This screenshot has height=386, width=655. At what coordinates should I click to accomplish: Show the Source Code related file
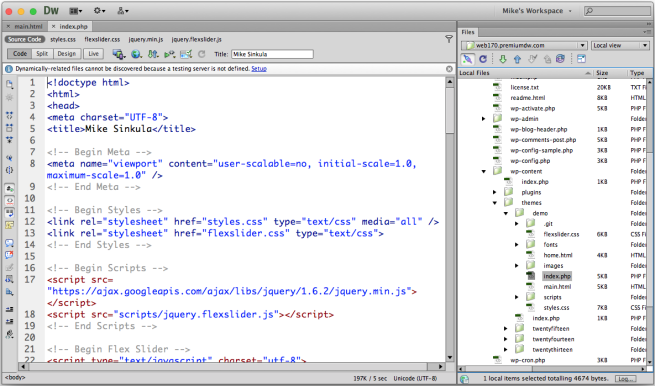(25, 39)
